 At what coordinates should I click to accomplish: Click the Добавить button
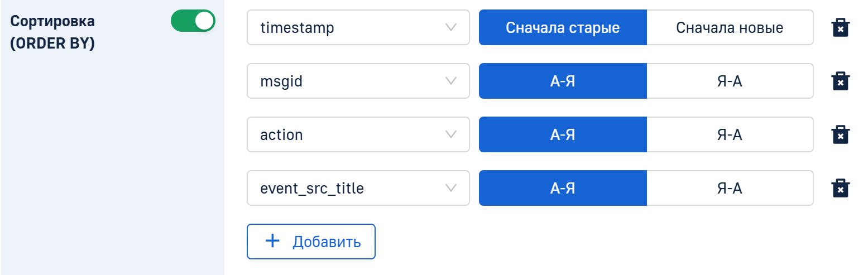pyautogui.click(x=311, y=242)
